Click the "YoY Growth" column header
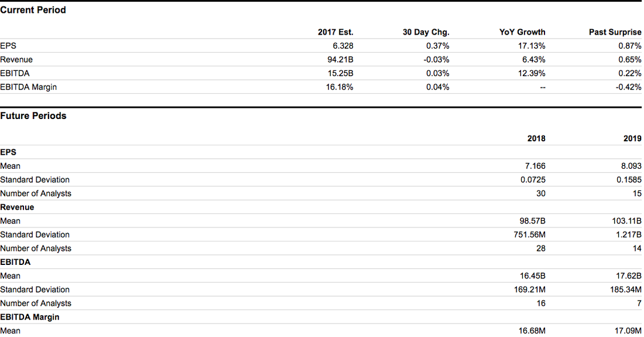 (x=522, y=32)
